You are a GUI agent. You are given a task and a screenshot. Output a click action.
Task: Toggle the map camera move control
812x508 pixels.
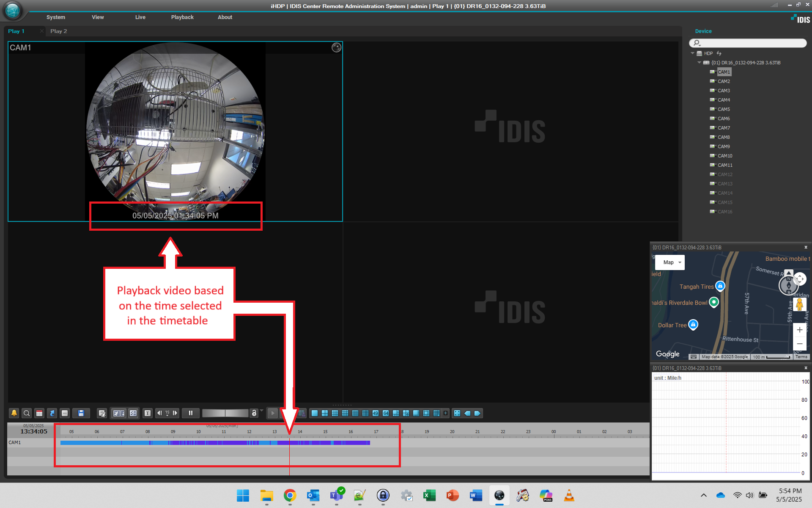coord(800,279)
